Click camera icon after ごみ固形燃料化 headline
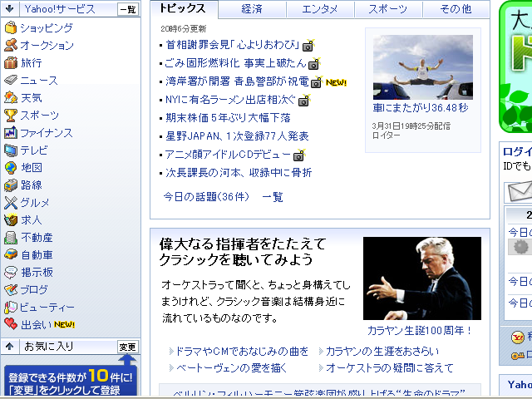The width and height of the screenshot is (532, 399). 314,63
